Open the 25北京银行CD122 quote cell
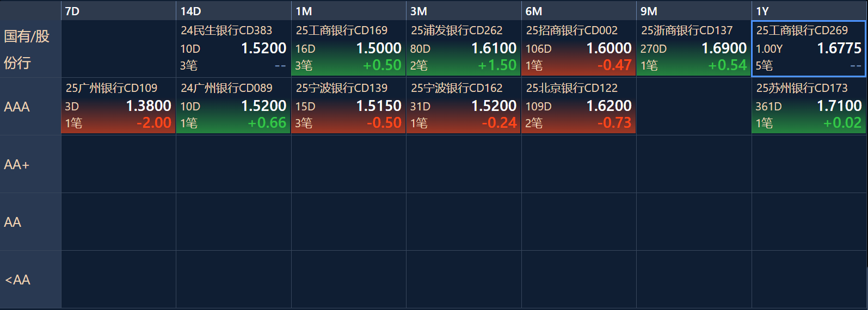 coord(579,106)
